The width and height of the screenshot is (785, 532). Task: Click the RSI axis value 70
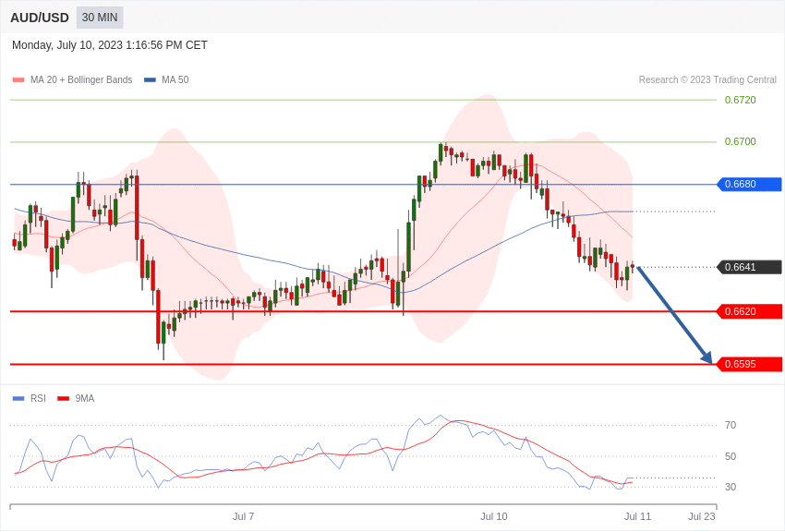tap(731, 426)
